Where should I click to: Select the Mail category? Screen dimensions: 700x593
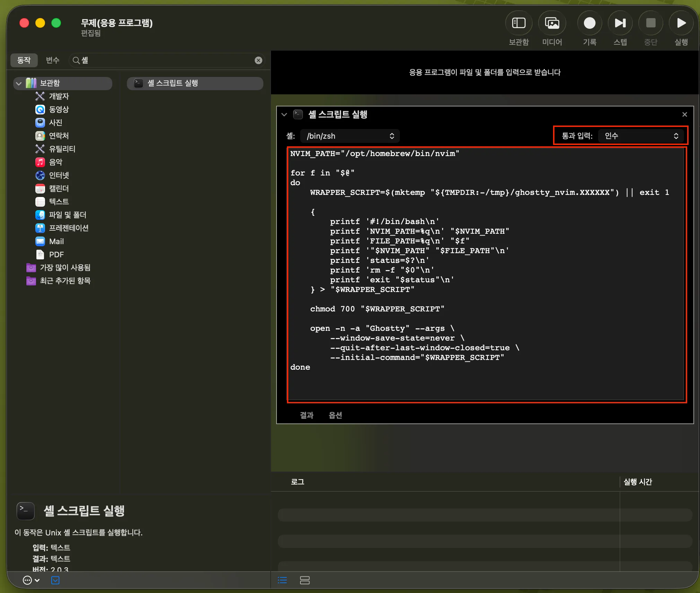[x=50, y=241]
